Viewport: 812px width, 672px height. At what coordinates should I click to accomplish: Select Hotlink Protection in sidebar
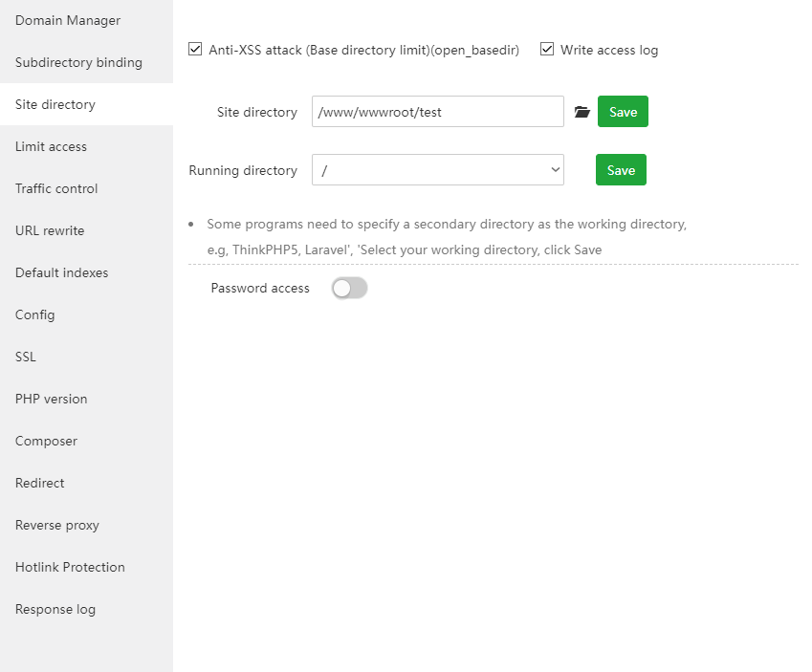(70, 567)
